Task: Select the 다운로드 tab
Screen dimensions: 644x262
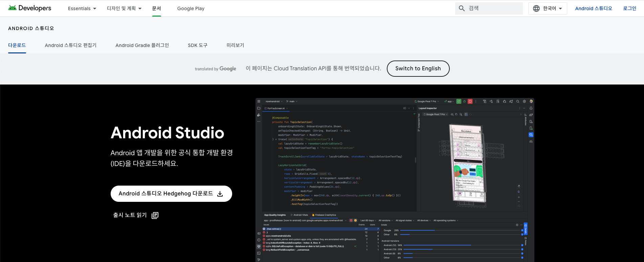Action: point(17,45)
